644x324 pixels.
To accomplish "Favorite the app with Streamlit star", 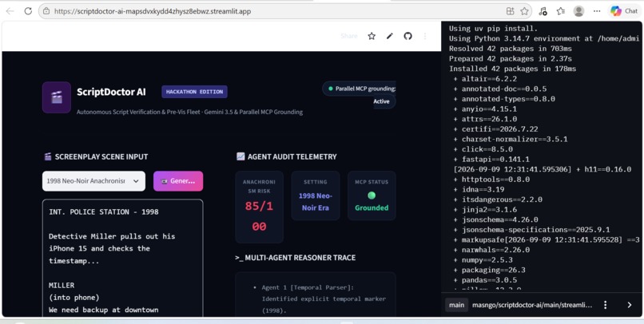I will click(x=372, y=36).
